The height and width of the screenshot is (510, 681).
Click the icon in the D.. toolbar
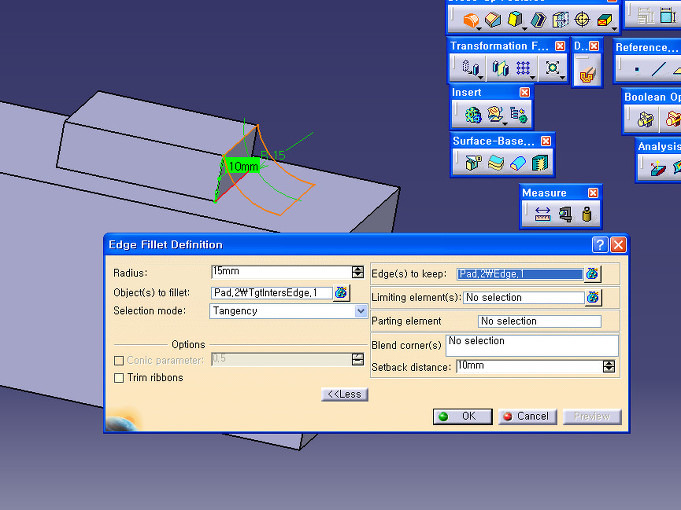click(x=587, y=74)
